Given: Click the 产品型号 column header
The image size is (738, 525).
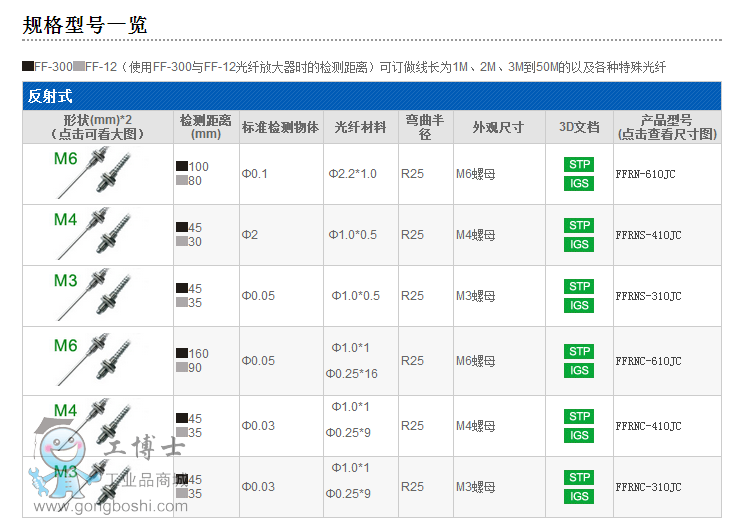Looking at the screenshot, I should click(x=667, y=127).
